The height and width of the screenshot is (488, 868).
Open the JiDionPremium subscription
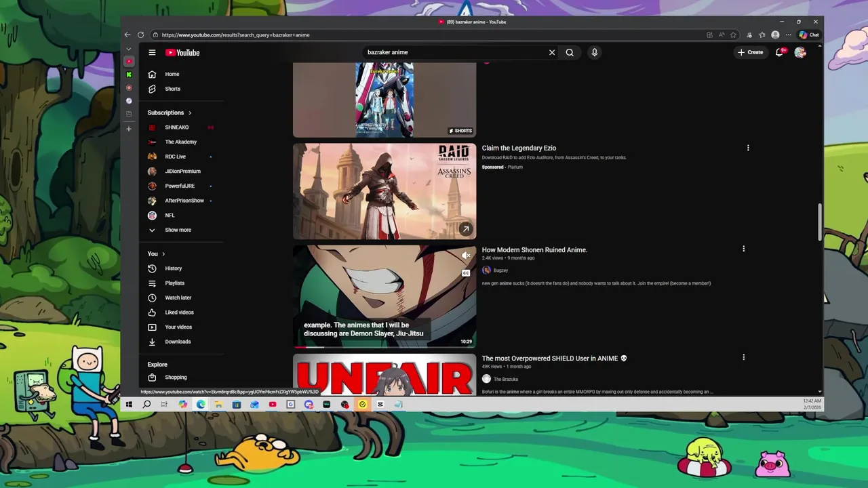click(x=182, y=171)
